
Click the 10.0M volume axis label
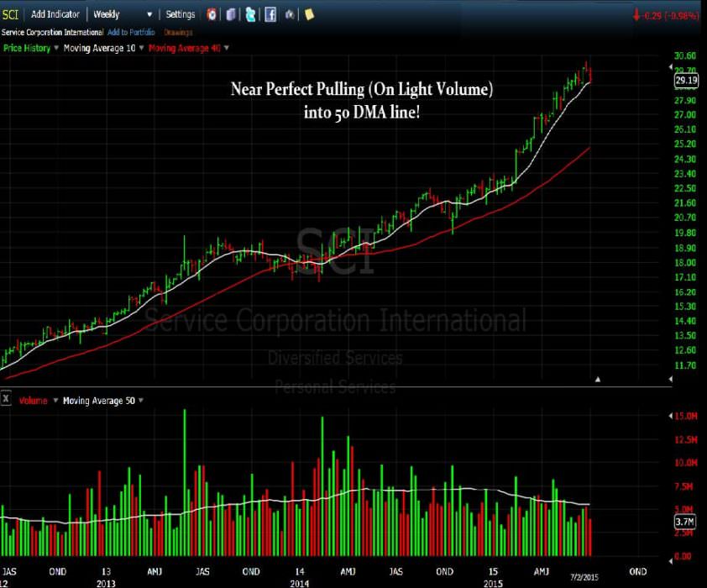(x=686, y=463)
